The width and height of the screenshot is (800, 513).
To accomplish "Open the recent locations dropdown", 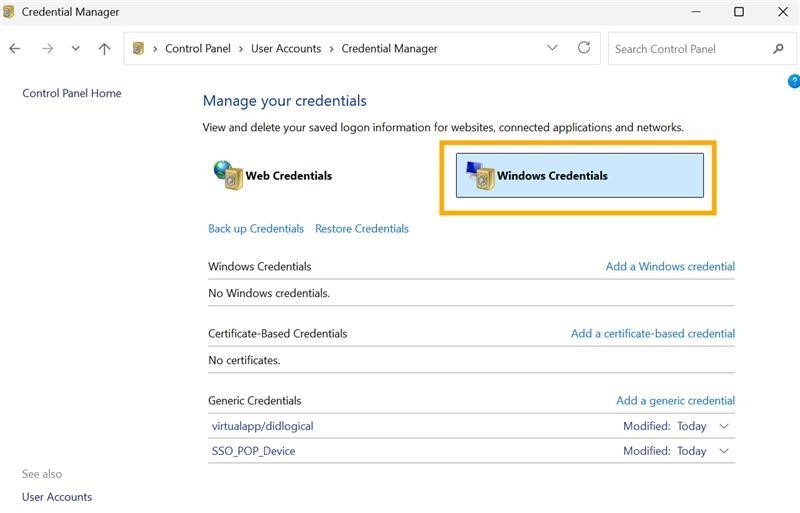I will 75,48.
